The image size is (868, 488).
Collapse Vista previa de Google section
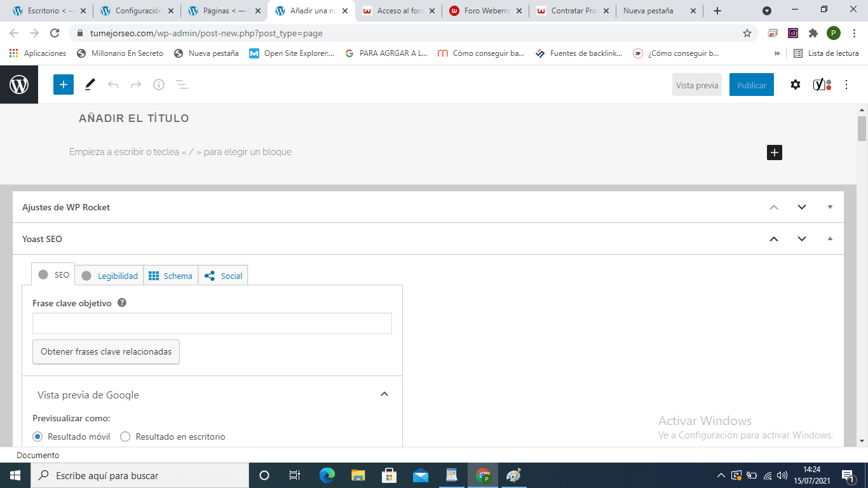[384, 395]
